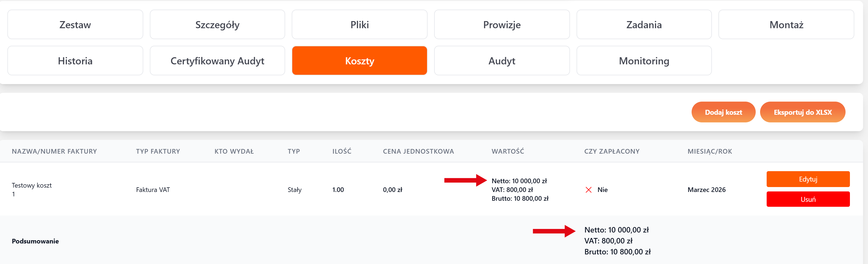Click the Nazwa/Numer Faktury column header
The image size is (868, 264).
click(54, 151)
